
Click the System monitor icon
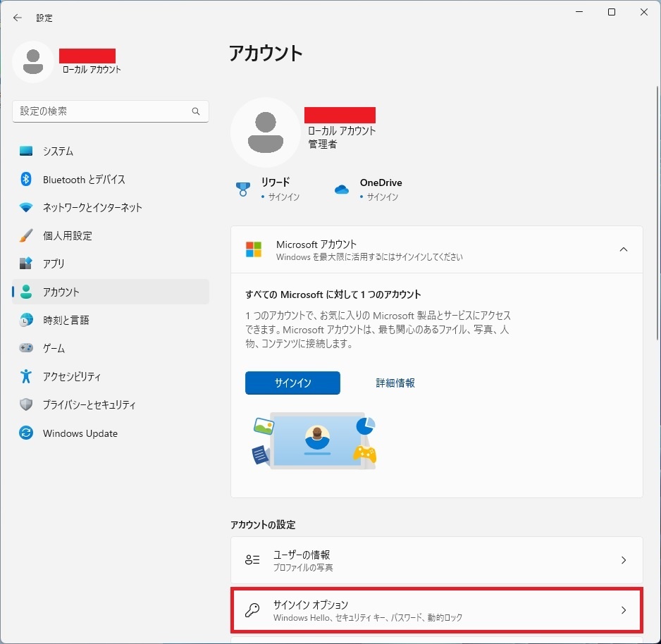25,151
